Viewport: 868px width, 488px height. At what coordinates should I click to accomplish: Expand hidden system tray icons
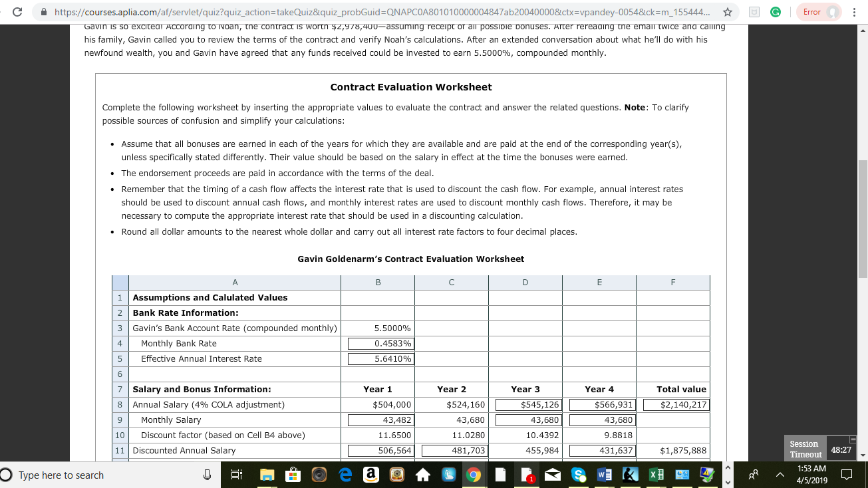[x=780, y=475]
